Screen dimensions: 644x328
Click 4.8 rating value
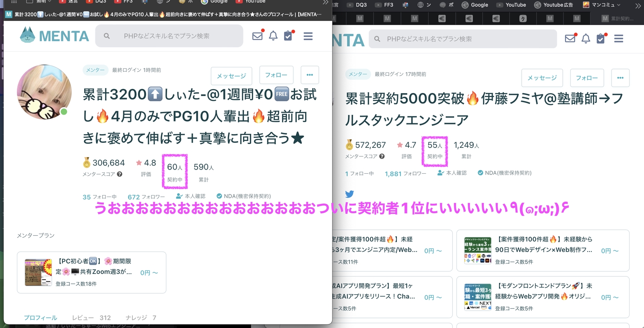(150, 163)
